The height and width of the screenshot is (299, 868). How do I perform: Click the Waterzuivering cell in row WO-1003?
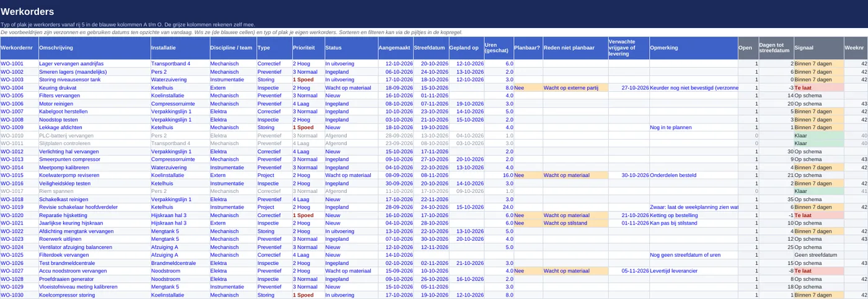pos(179,79)
